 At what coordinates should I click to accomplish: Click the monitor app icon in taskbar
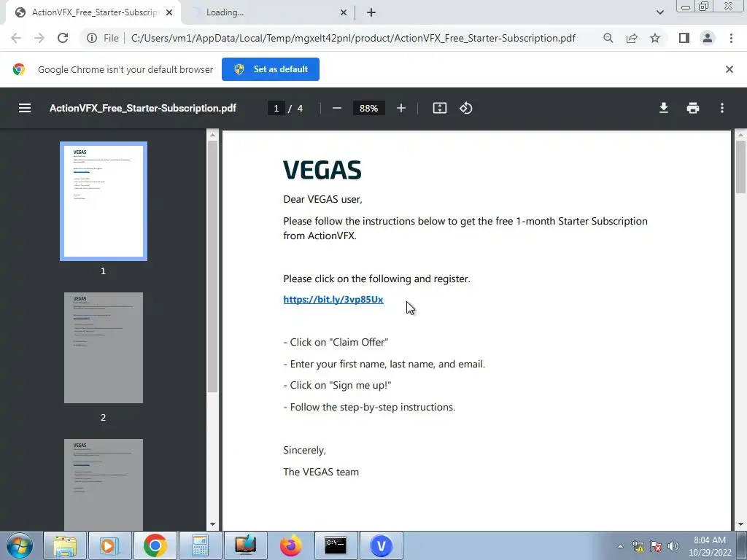[x=245, y=545]
